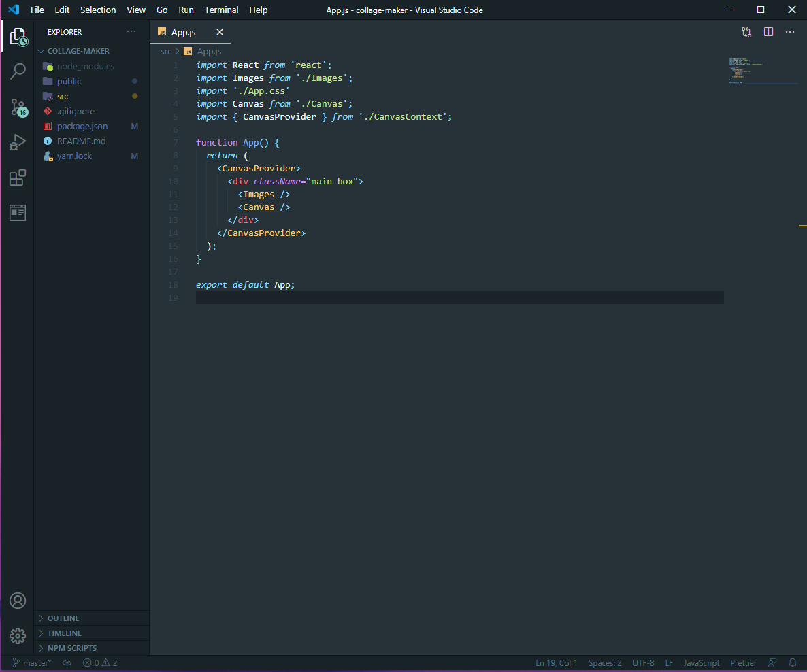Switch to the App.js editor tab

tap(182, 31)
